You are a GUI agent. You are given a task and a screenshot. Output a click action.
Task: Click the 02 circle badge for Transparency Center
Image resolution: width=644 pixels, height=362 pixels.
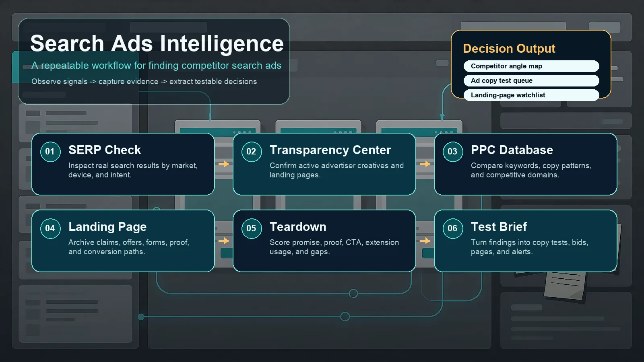[x=251, y=152]
